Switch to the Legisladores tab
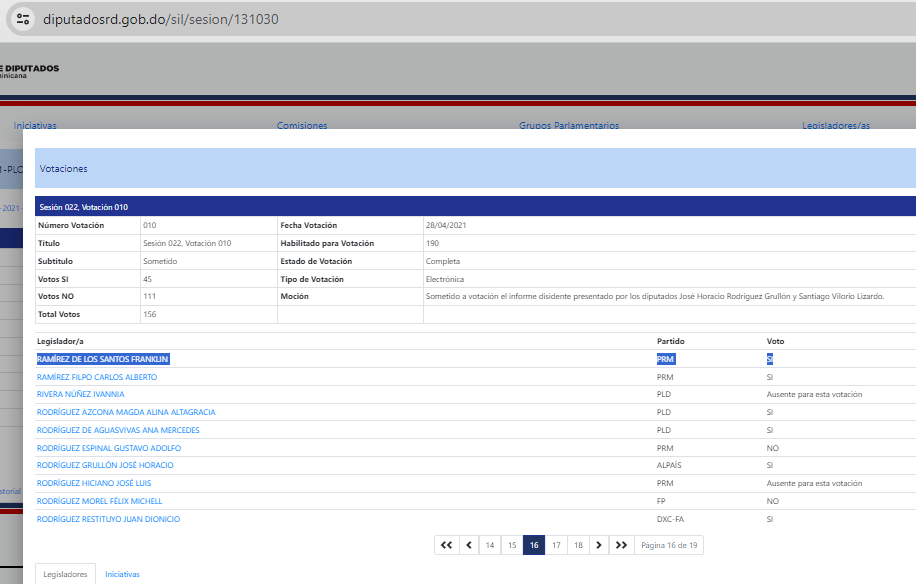916x584 pixels. 65,575
